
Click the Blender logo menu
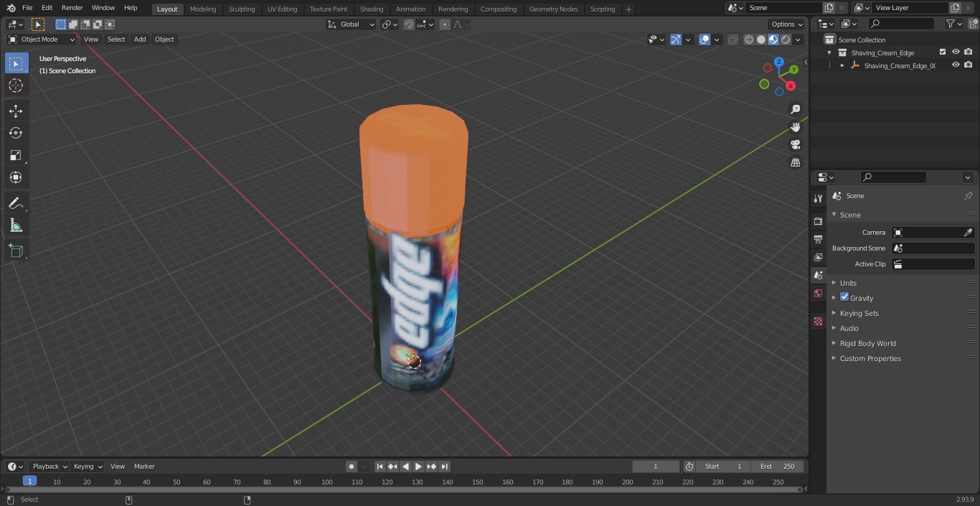11,8
